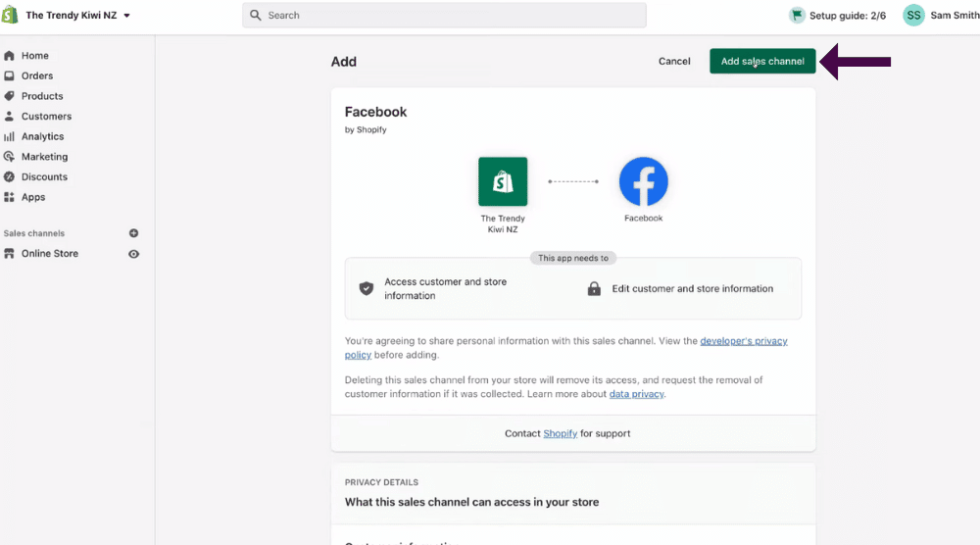Click the Orders inbox icon
Image resolution: width=980 pixels, height=545 pixels.
click(9, 75)
